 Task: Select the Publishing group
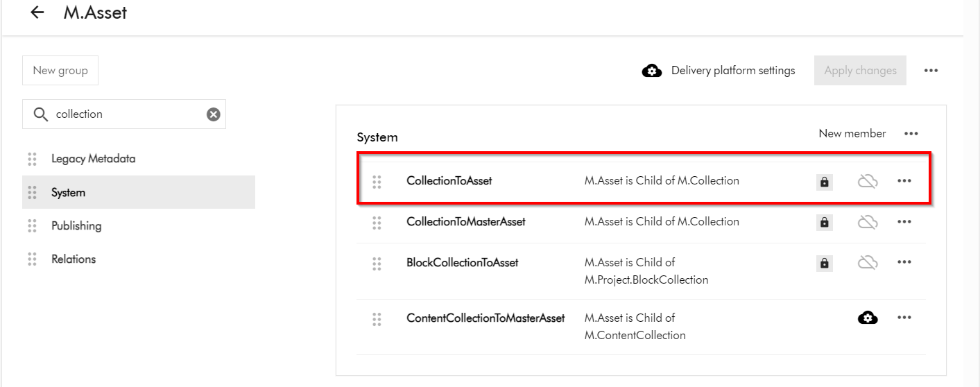[76, 226]
